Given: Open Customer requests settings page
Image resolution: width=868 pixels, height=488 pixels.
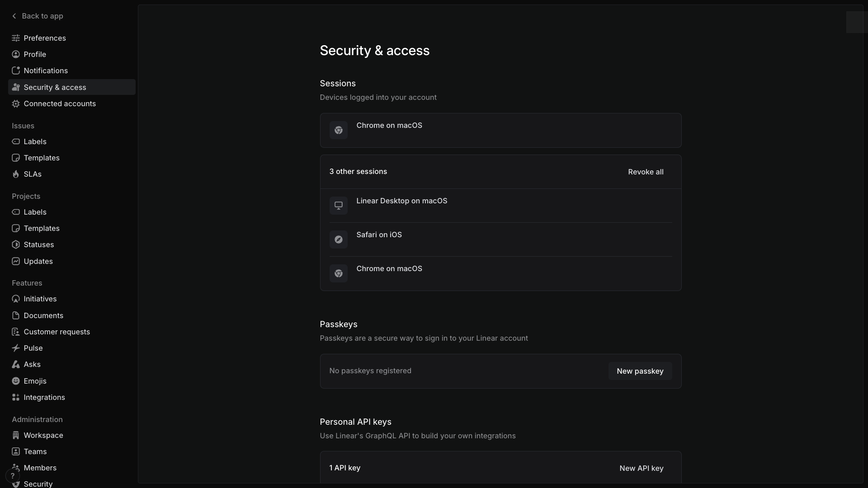Looking at the screenshot, I should pyautogui.click(x=57, y=332).
